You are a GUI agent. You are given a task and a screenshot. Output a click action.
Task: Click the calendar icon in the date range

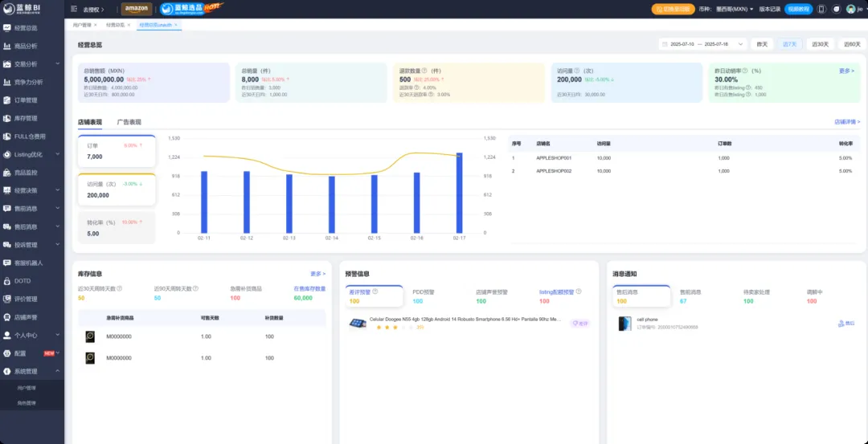click(665, 44)
